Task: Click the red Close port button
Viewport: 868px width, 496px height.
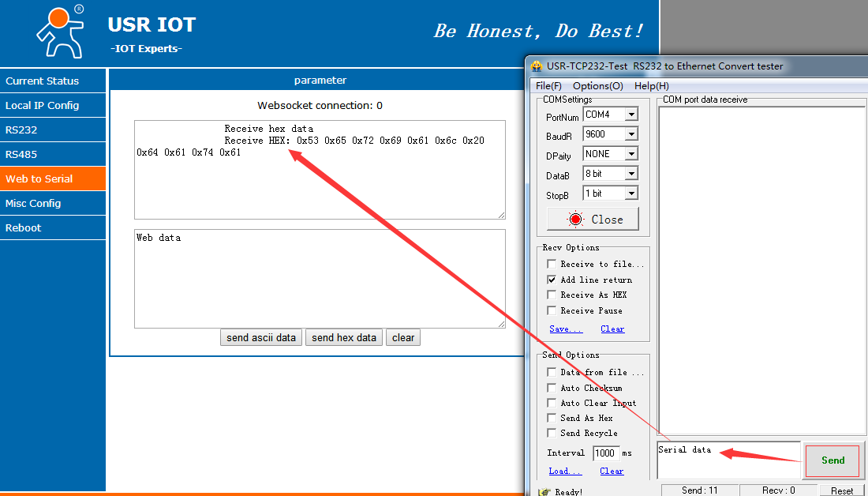Action: 593,219
